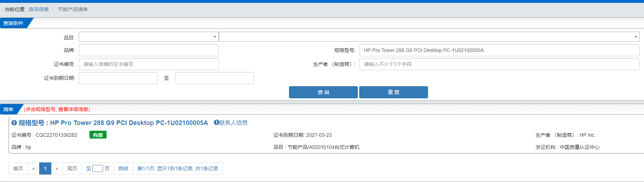Click the 证书编号 input field
Screen dimensions: 644x182
(x=149, y=64)
